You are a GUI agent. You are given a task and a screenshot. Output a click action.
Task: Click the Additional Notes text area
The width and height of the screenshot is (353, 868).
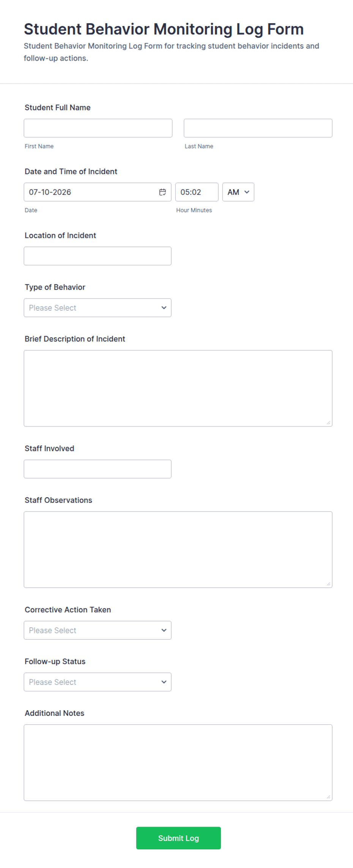click(x=178, y=763)
